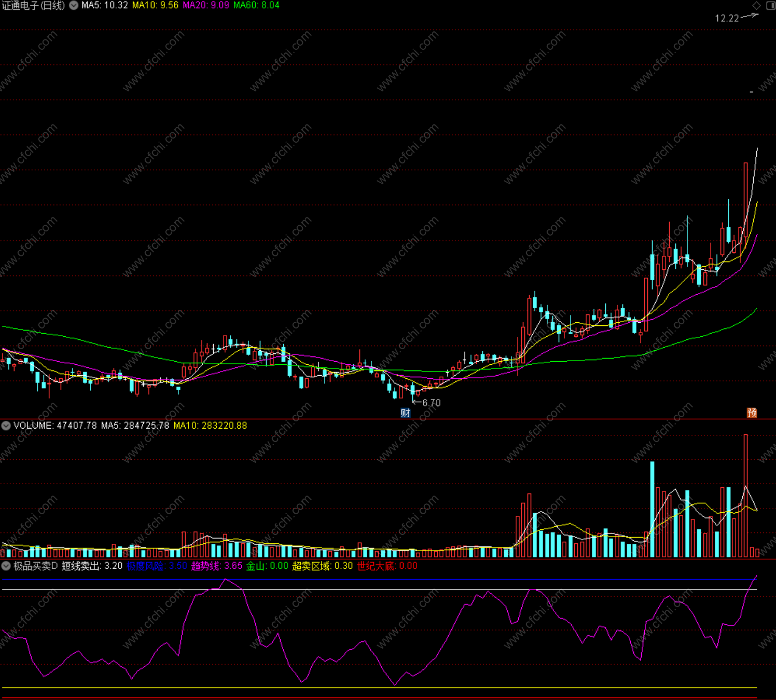Image resolution: width=776 pixels, height=700 pixels.
Task: Click the yellow MA10: 9.56 label
Action: pyautogui.click(x=155, y=5)
